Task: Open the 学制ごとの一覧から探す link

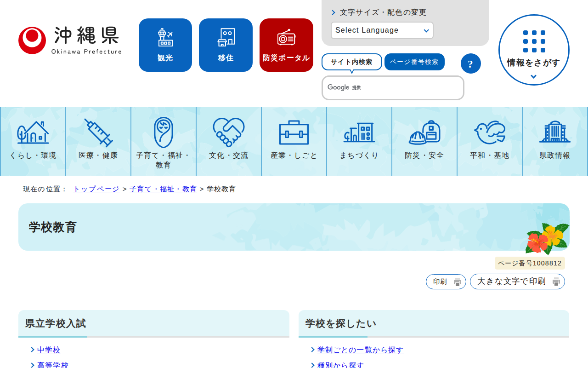Action: (x=360, y=350)
